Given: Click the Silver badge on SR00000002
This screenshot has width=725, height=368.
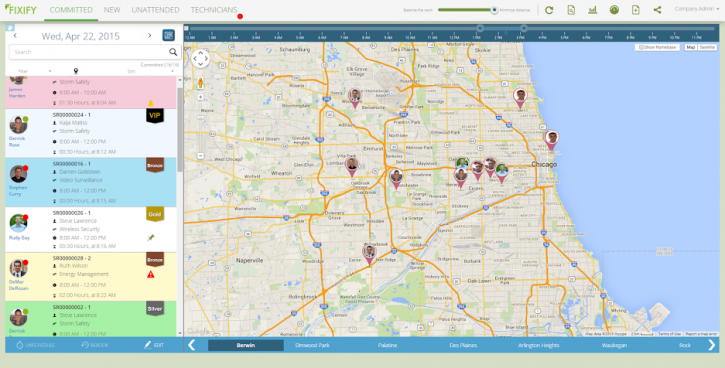Looking at the screenshot, I should pos(155,308).
